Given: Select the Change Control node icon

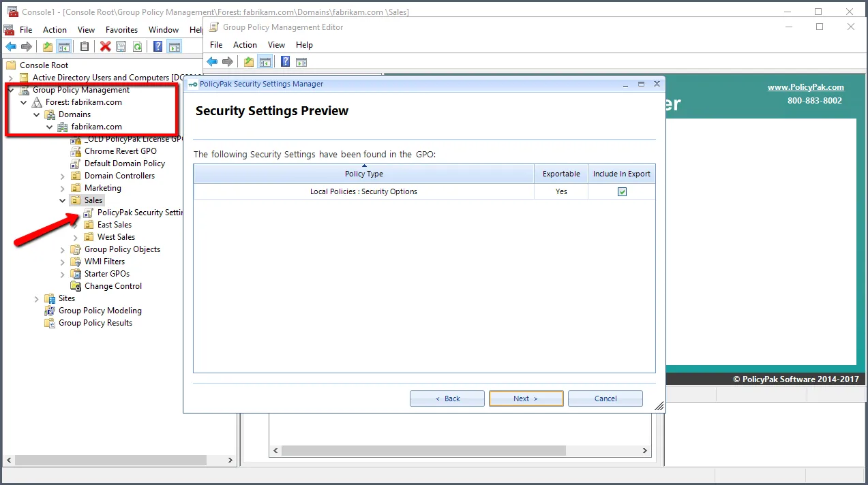Looking at the screenshot, I should (x=76, y=286).
